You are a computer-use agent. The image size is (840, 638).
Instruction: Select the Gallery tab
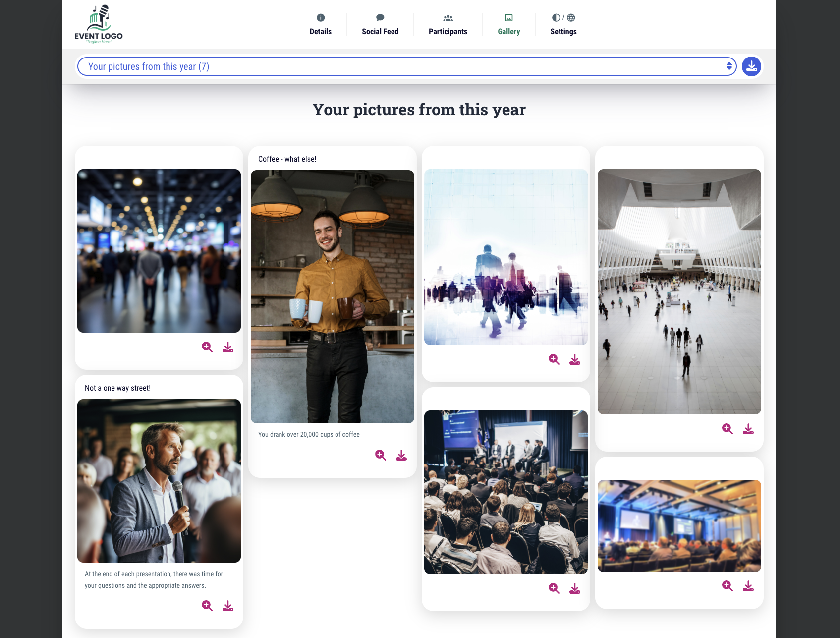508,25
